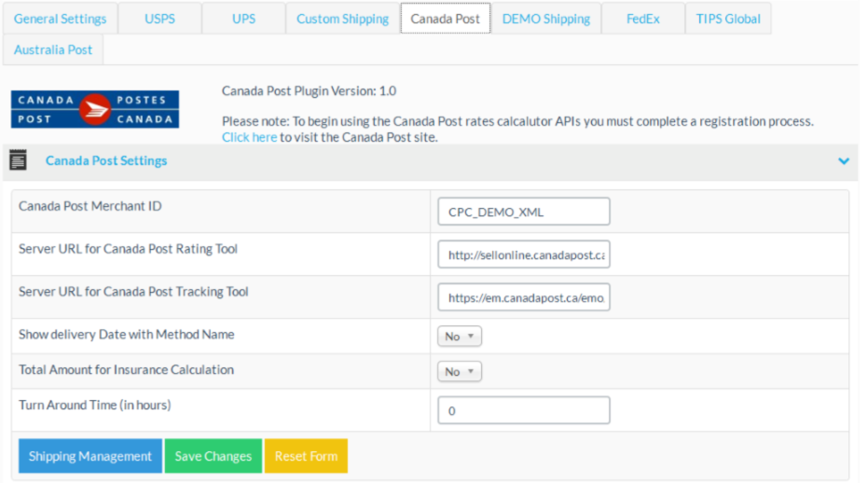868x483 pixels.
Task: Select the Canada Post tab
Action: (x=445, y=19)
